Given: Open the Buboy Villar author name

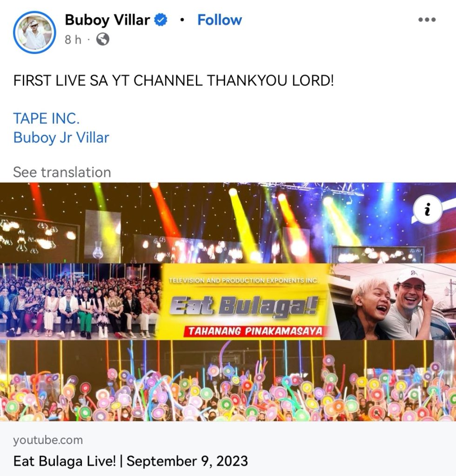Looking at the screenshot, I should pyautogui.click(x=107, y=20).
